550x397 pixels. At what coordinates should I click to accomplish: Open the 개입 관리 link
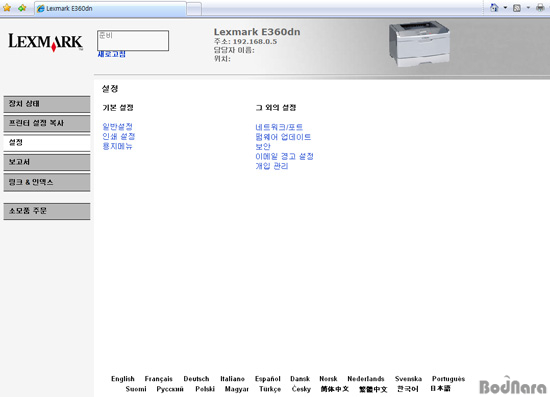pos(272,166)
